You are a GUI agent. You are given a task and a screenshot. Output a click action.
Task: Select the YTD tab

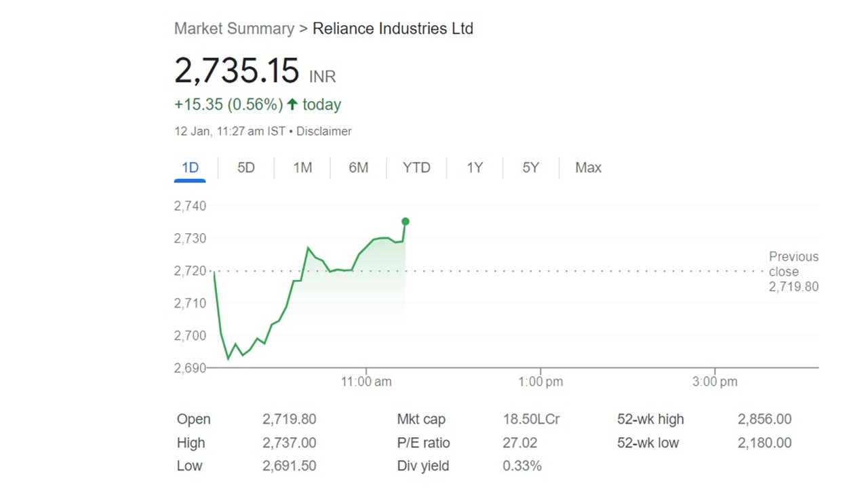(x=416, y=167)
